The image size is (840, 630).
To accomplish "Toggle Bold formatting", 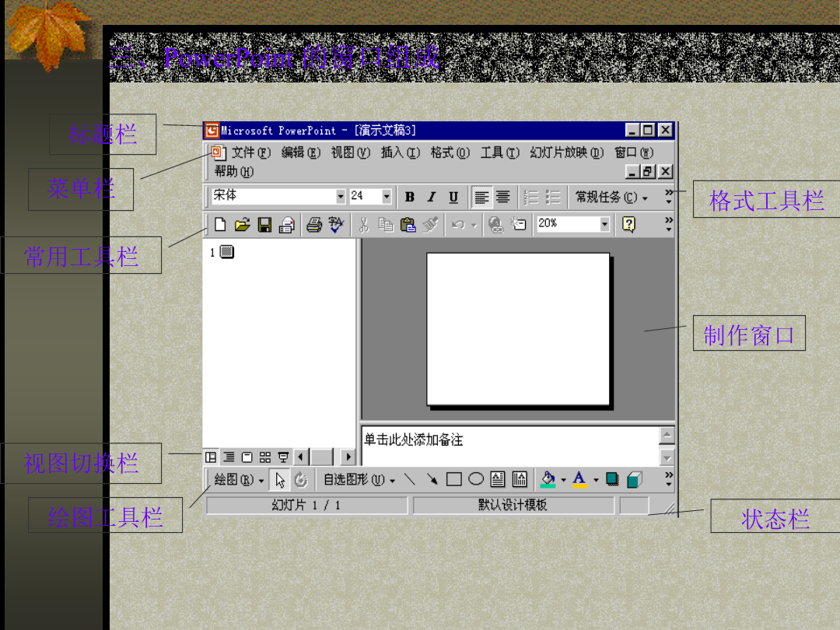I will point(410,197).
